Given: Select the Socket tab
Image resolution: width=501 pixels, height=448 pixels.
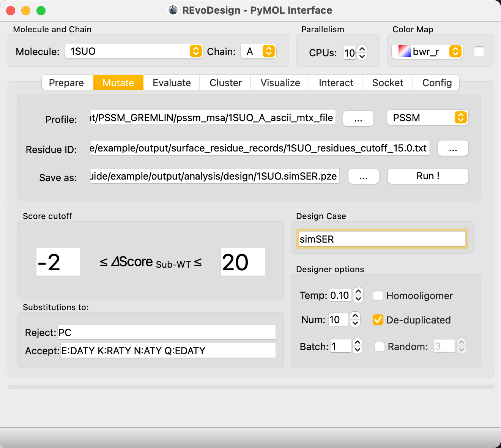Looking at the screenshot, I should [388, 83].
